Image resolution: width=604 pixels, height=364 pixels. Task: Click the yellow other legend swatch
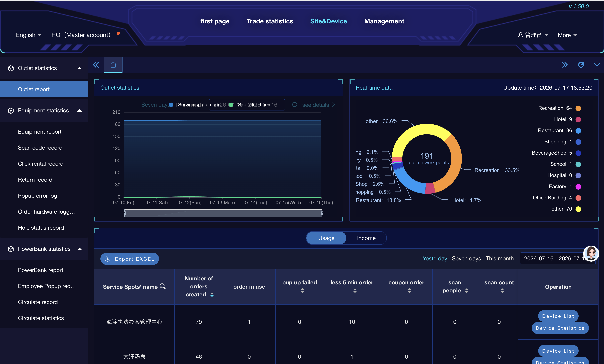pos(578,209)
